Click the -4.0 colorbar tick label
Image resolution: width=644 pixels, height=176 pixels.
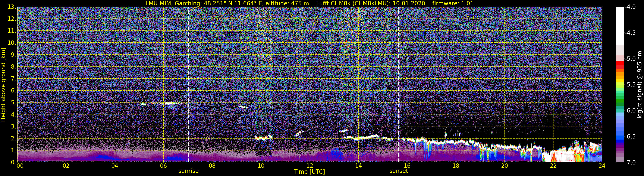[630, 7]
